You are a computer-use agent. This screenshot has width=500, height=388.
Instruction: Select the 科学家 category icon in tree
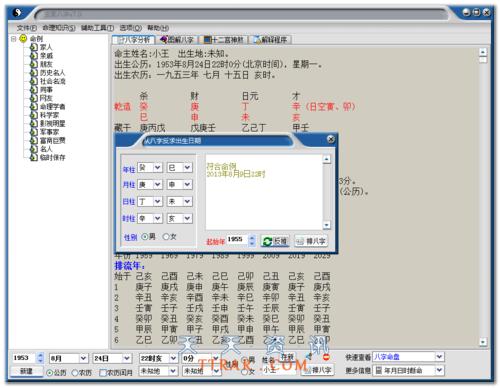pyautogui.click(x=34, y=115)
